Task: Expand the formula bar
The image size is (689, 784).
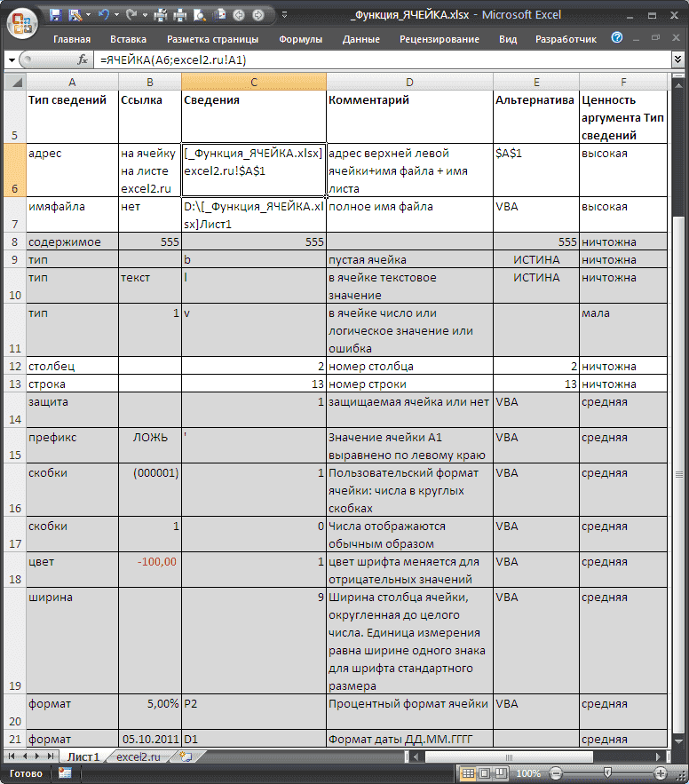Action: [679, 59]
